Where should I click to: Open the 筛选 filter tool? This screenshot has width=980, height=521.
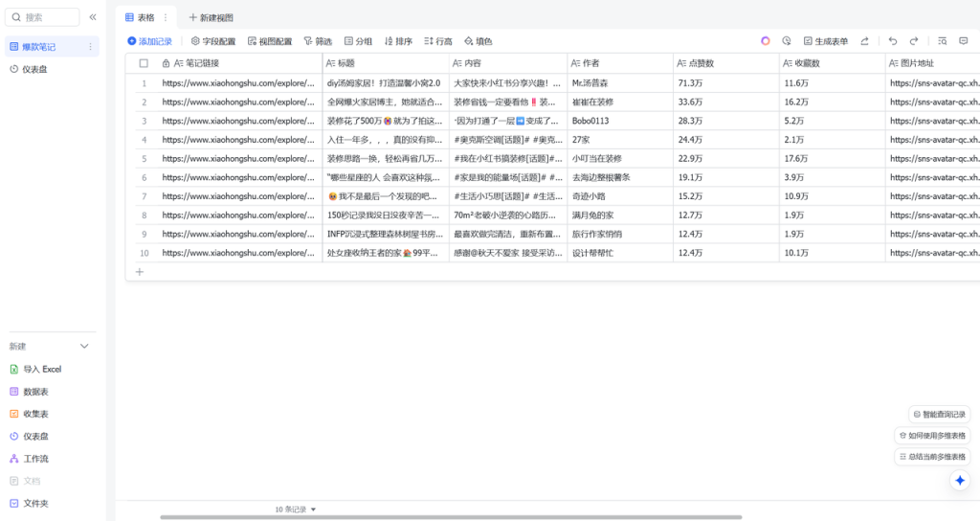pos(318,41)
